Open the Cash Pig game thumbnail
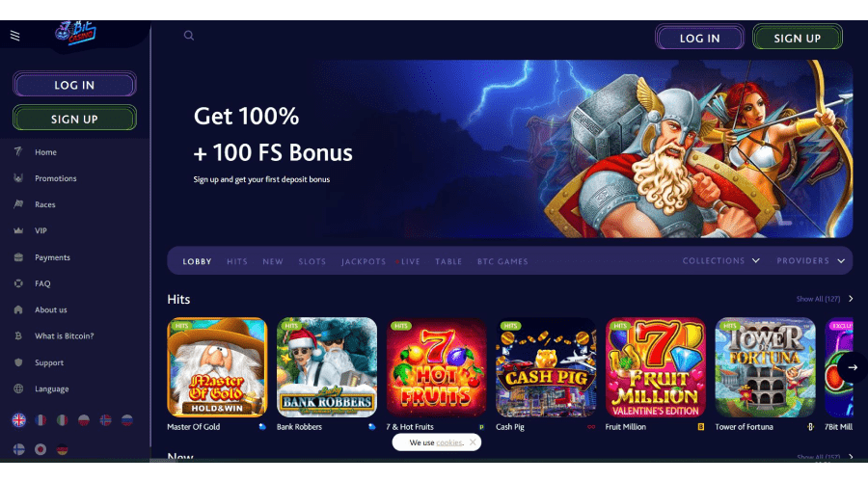The image size is (868, 482). coord(546,367)
